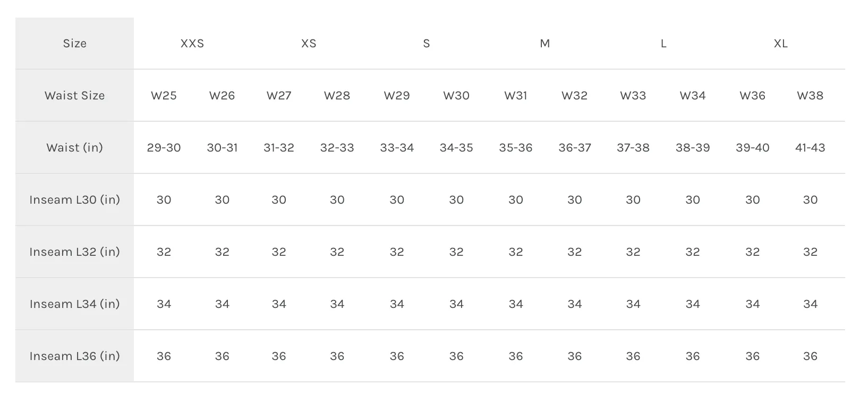Click the Waist Size row label
The height and width of the screenshot is (401, 868).
point(75,96)
